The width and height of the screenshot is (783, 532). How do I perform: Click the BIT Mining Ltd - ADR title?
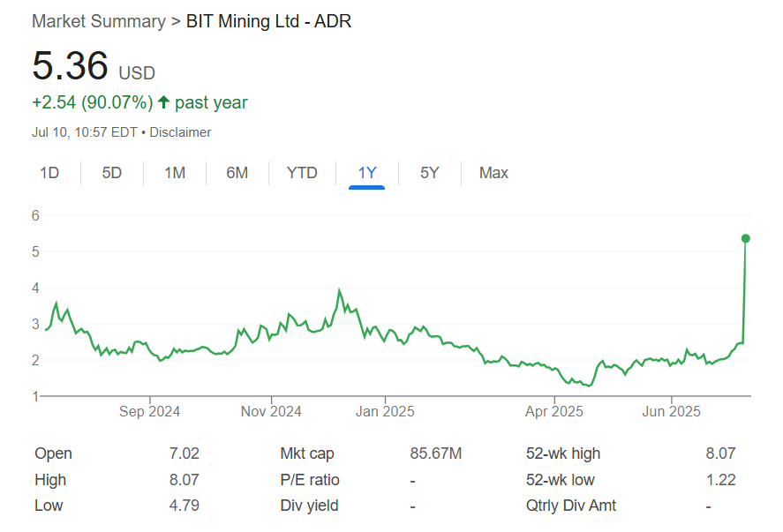click(268, 21)
